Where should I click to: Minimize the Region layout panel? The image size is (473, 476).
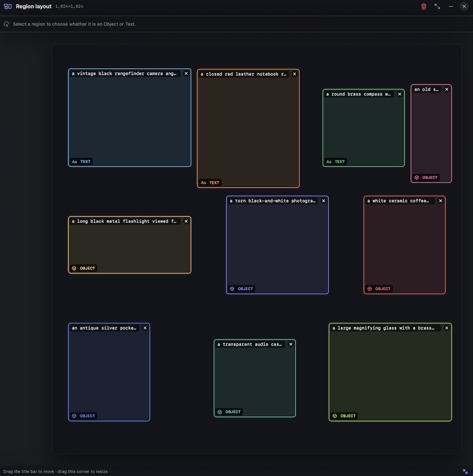click(451, 7)
